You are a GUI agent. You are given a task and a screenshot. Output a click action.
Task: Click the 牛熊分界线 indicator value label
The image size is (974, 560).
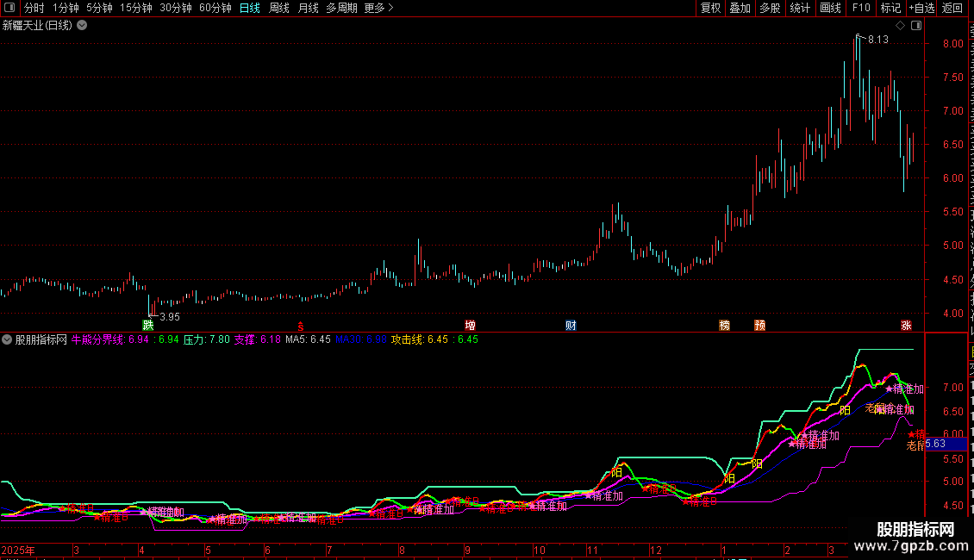pos(110,339)
